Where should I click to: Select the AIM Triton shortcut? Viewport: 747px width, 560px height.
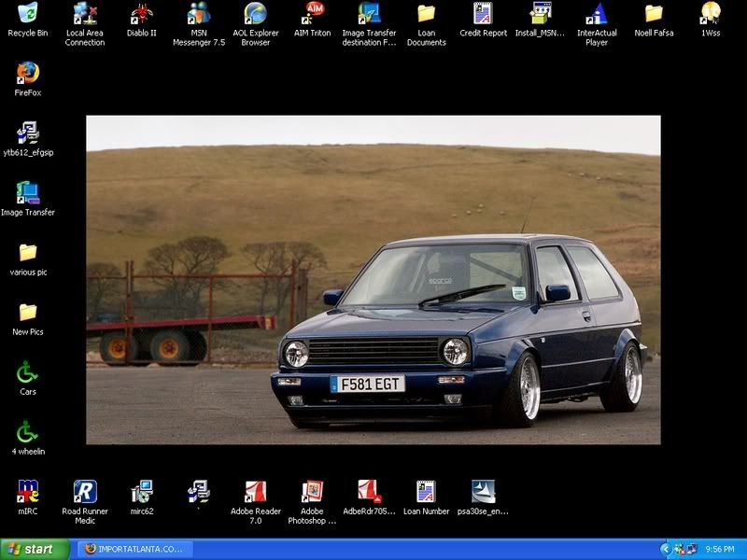tap(313, 14)
